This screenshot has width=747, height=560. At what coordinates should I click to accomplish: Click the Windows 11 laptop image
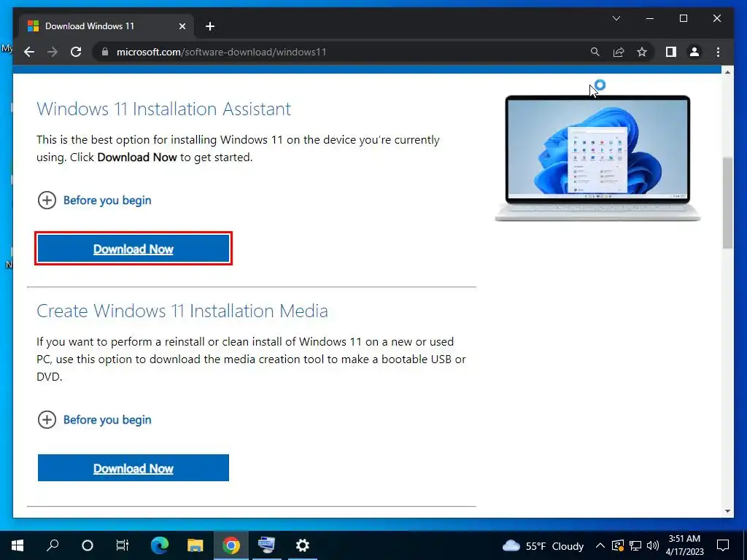click(597, 158)
